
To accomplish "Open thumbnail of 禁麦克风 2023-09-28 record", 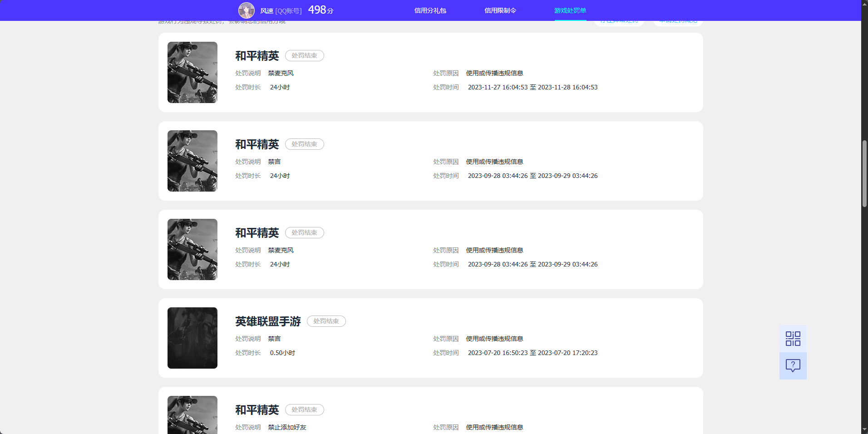I will 192,249.
